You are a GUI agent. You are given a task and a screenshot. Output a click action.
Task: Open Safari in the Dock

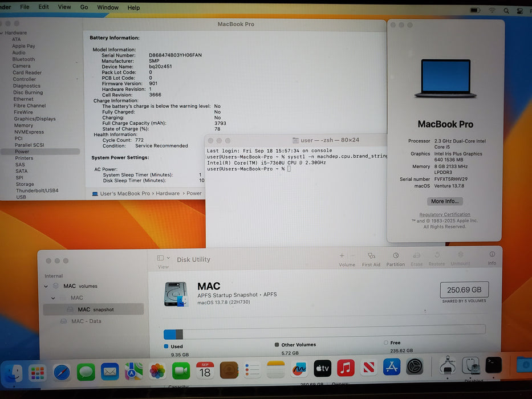click(62, 372)
